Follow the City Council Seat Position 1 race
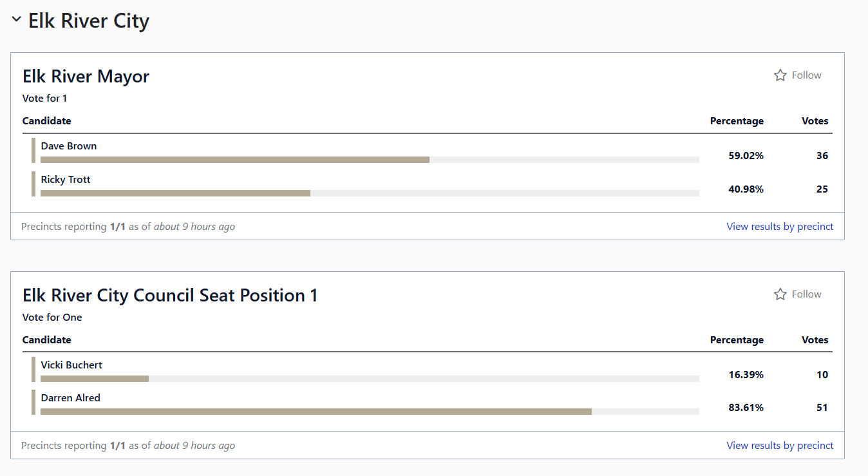The width and height of the screenshot is (868, 476). click(798, 294)
